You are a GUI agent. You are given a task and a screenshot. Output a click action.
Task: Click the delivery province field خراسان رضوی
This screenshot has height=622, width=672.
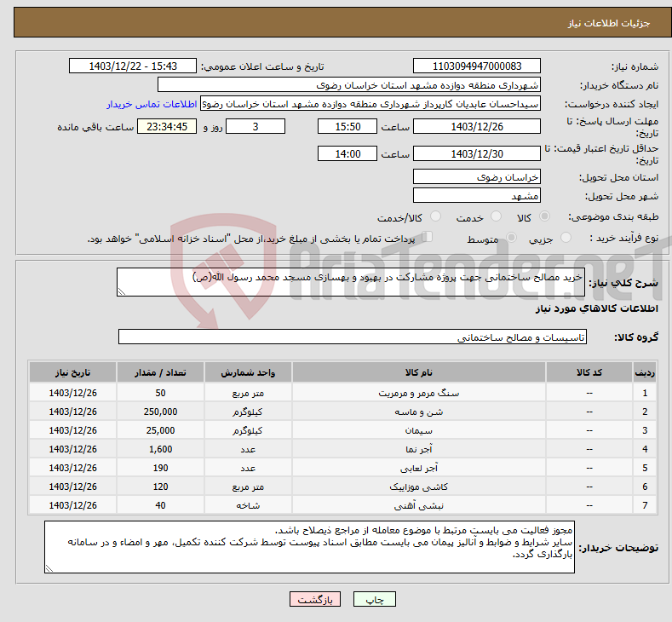(x=477, y=176)
